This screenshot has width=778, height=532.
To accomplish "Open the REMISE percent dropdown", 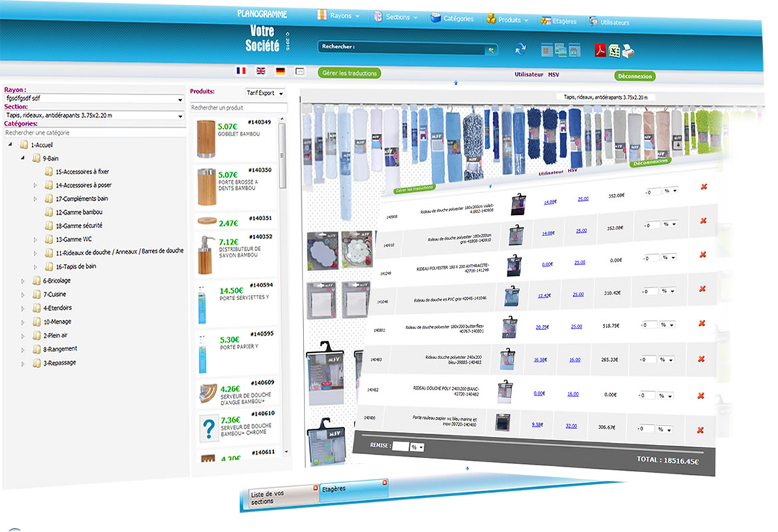I will 416,447.
